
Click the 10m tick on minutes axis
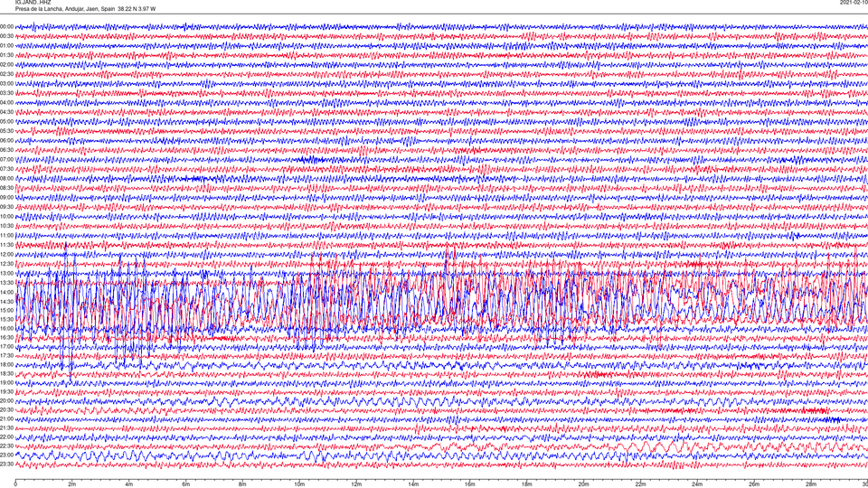tap(299, 484)
